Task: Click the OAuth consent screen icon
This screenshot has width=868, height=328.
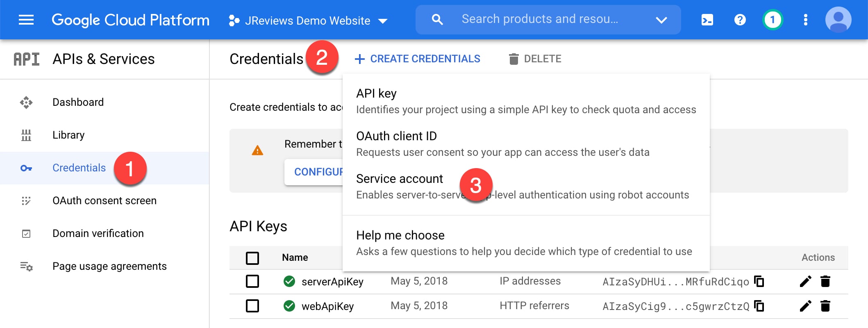Action: point(26,200)
